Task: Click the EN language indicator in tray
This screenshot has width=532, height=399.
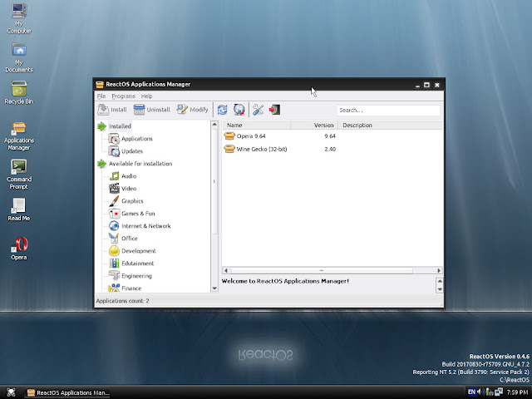Action: pyautogui.click(x=471, y=392)
